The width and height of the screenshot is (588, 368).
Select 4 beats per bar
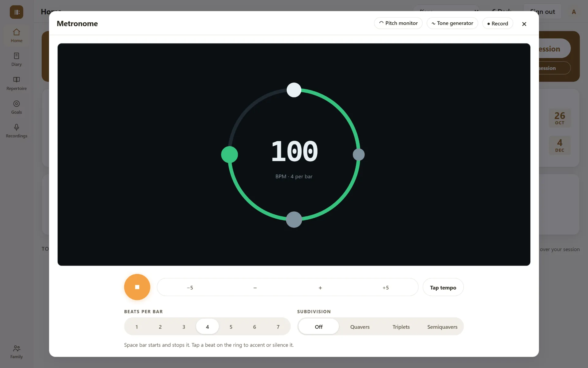(207, 327)
